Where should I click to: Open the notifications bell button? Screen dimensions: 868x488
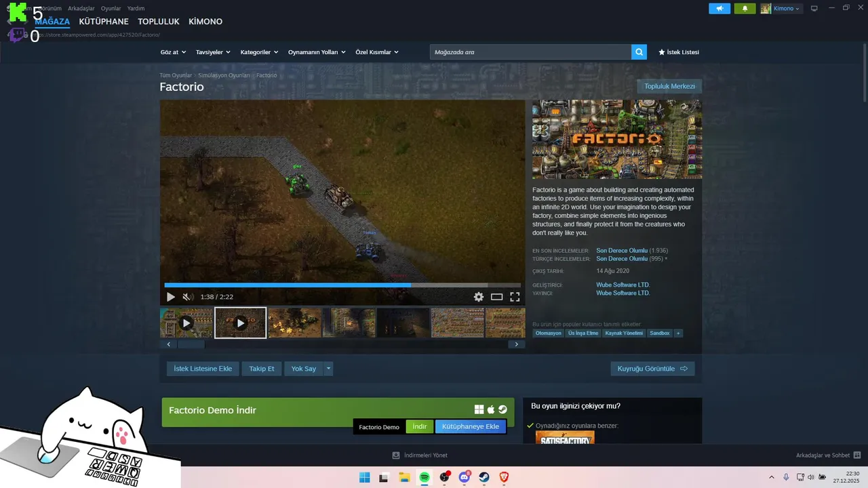point(745,8)
